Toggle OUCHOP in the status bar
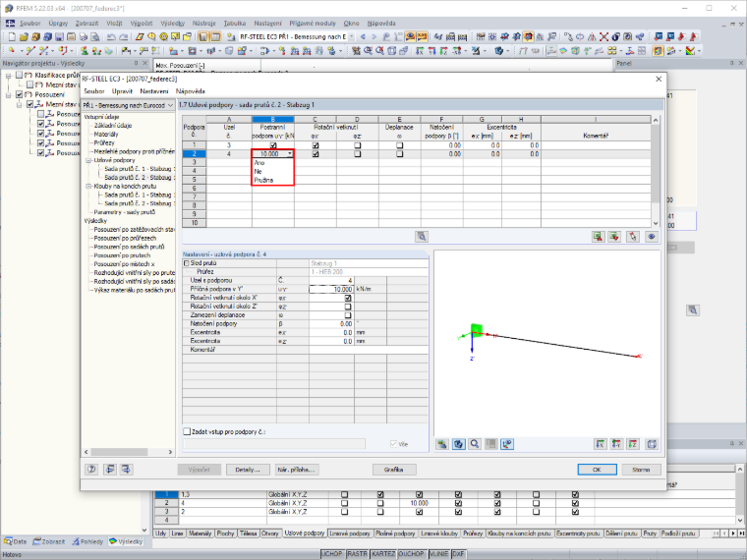747x560 pixels. tap(411, 554)
